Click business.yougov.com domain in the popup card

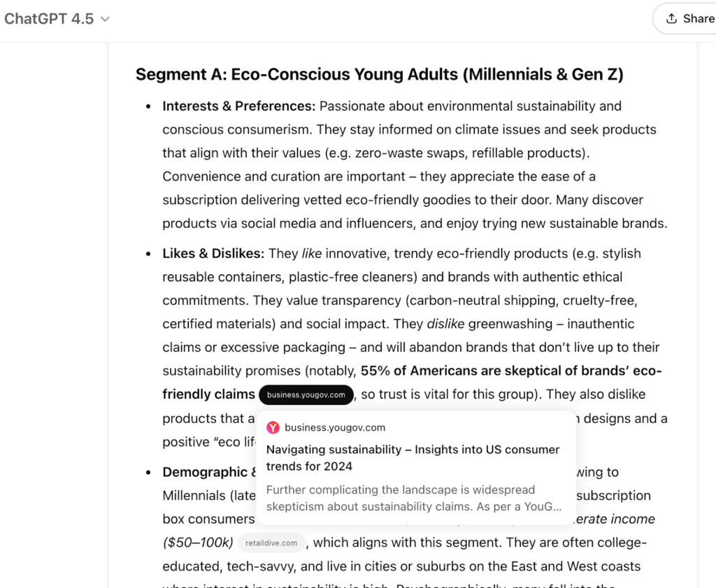[335, 427]
